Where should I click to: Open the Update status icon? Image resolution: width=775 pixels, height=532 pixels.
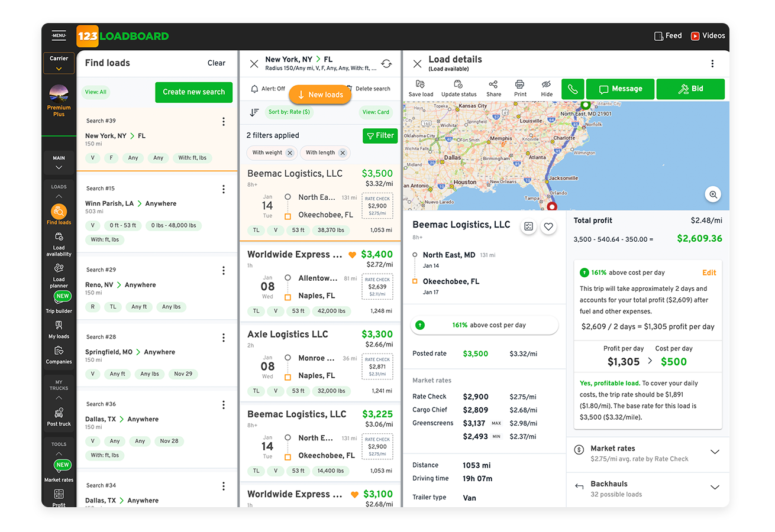pos(458,85)
